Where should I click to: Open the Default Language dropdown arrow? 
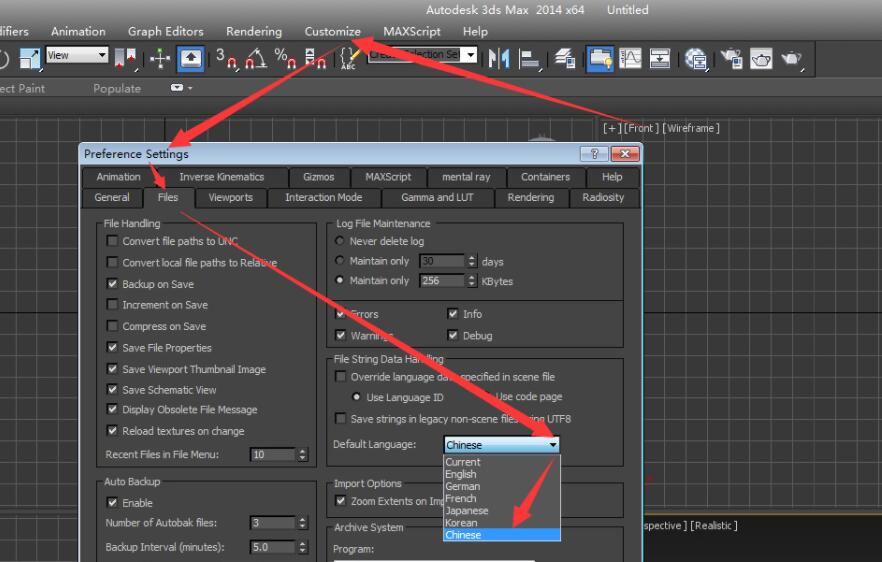[x=553, y=445]
